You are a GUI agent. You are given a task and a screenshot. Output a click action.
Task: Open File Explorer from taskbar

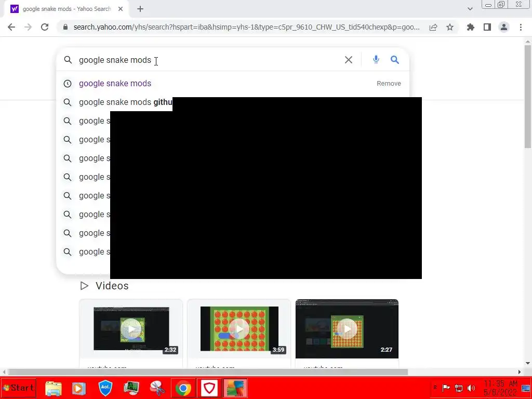54,388
